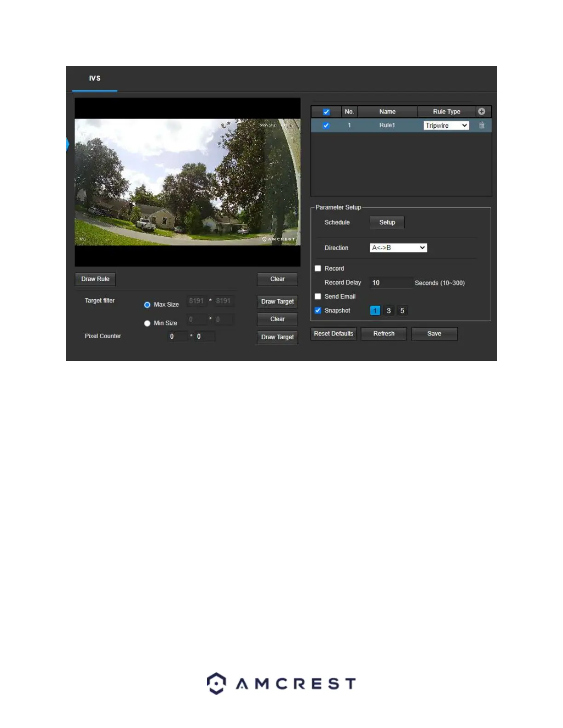Uncheck the Rule1 row checkbox
Screen dimensions: 563x728
326,125
